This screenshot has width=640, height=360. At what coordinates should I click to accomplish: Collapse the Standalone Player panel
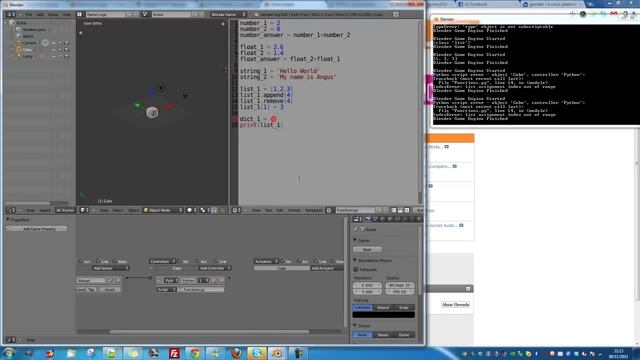(x=355, y=260)
